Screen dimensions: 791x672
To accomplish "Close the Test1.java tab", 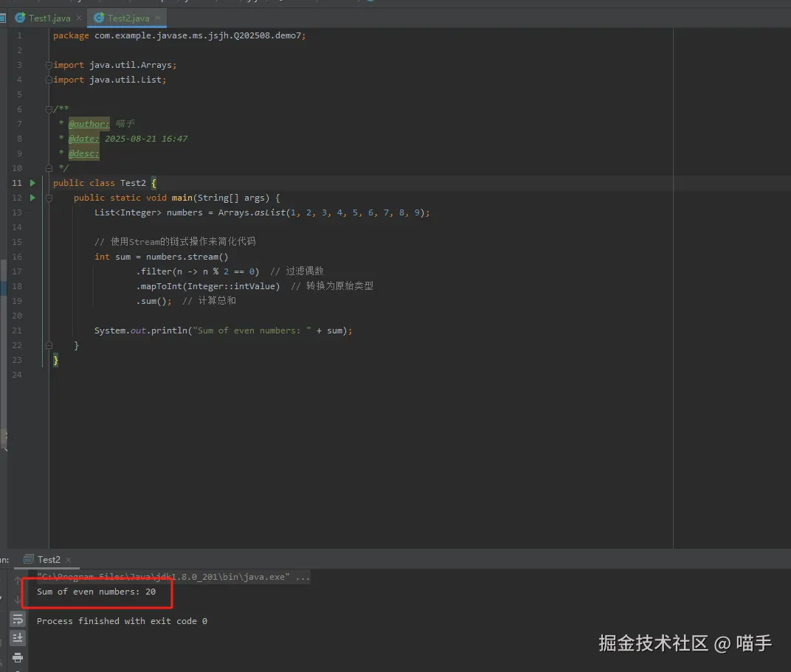I will 79,18.
